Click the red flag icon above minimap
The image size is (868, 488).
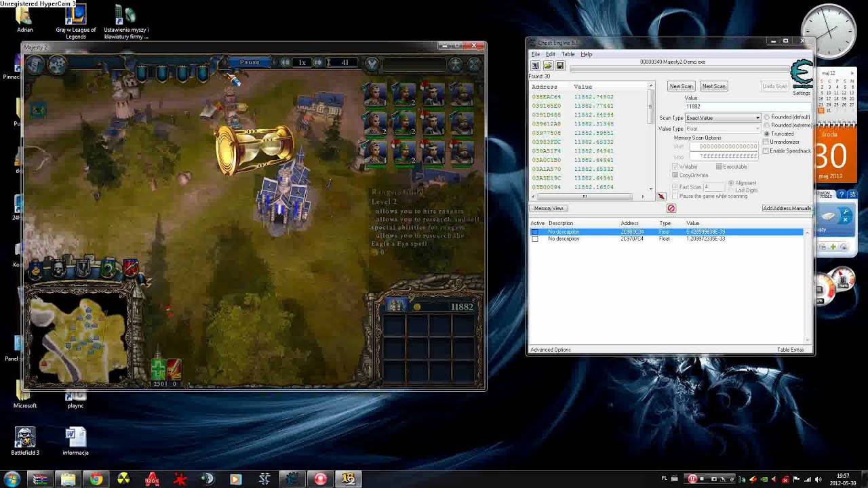tap(130, 269)
